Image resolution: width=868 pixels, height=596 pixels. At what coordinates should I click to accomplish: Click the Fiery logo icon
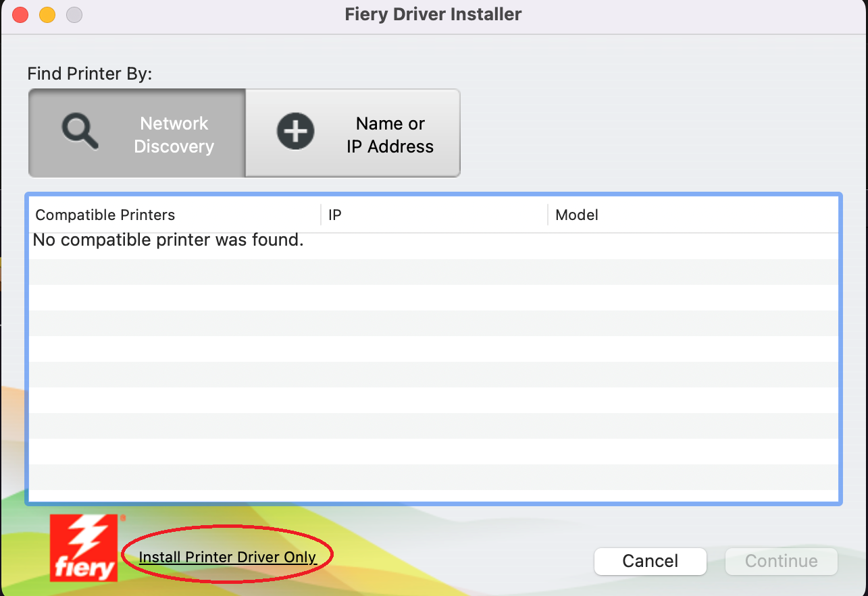coord(84,548)
